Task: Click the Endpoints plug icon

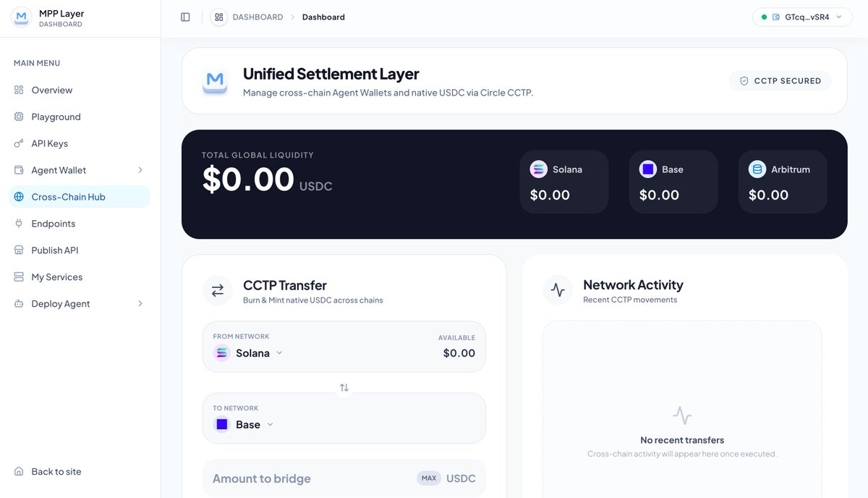Action: coord(19,224)
